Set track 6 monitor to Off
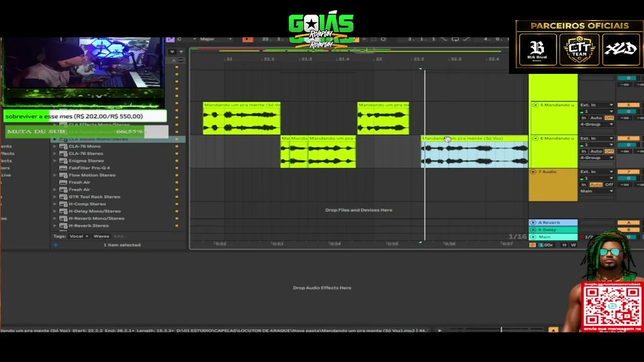 609,151
